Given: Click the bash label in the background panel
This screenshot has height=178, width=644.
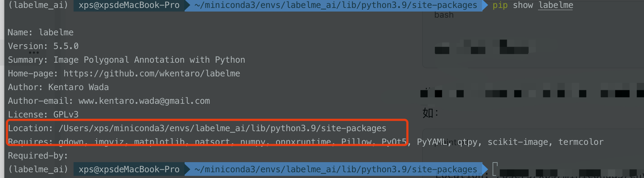Looking at the screenshot, I should point(444,15).
